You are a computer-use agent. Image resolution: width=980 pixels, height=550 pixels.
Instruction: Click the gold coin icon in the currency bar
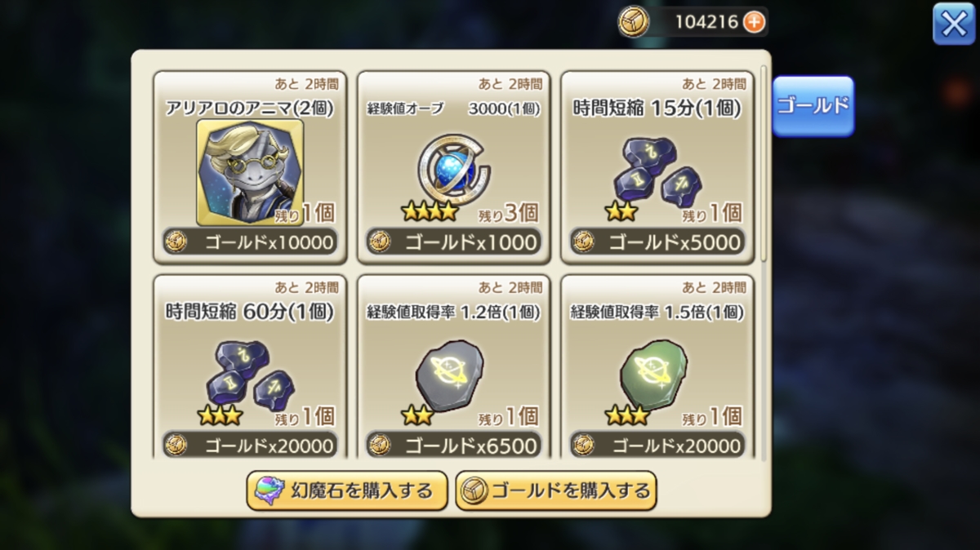coord(634,22)
